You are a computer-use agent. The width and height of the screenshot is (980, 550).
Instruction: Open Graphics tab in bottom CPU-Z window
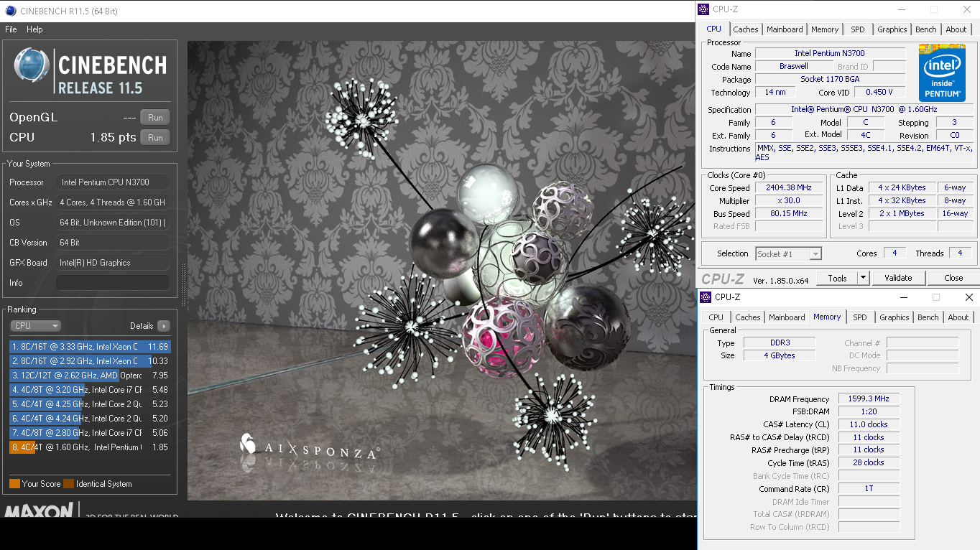894,317
